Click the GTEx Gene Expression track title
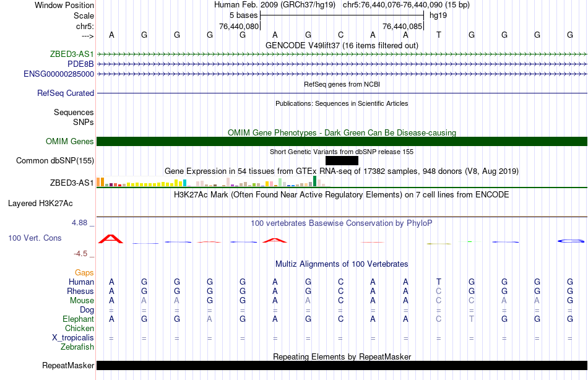The image size is (588, 380). pyautogui.click(x=342, y=171)
